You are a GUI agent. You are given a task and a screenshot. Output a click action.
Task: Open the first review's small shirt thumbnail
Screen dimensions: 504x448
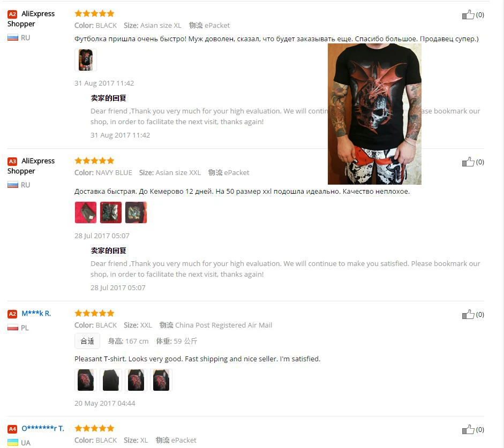pyautogui.click(x=86, y=60)
